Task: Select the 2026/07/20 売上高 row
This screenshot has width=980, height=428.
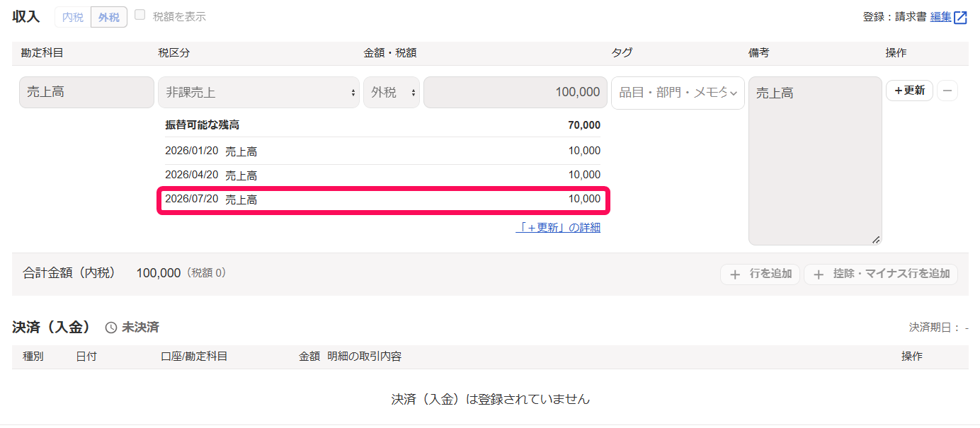Action: 382,199
